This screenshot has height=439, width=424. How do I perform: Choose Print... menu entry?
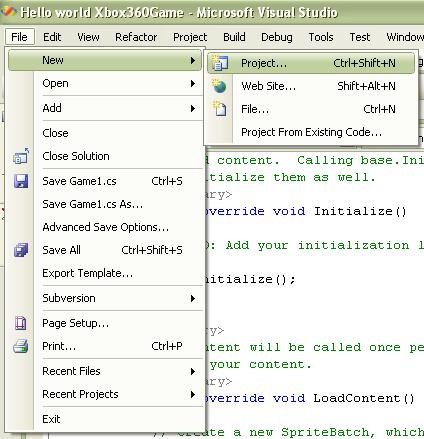[x=105, y=346]
